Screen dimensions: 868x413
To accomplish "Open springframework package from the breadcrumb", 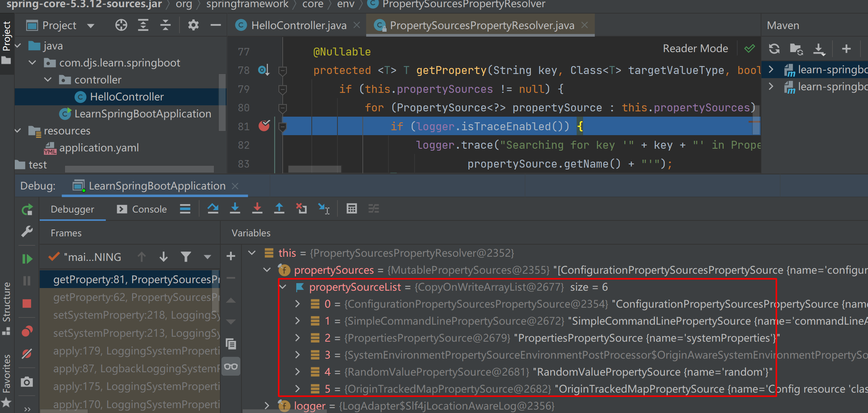I will click(247, 5).
